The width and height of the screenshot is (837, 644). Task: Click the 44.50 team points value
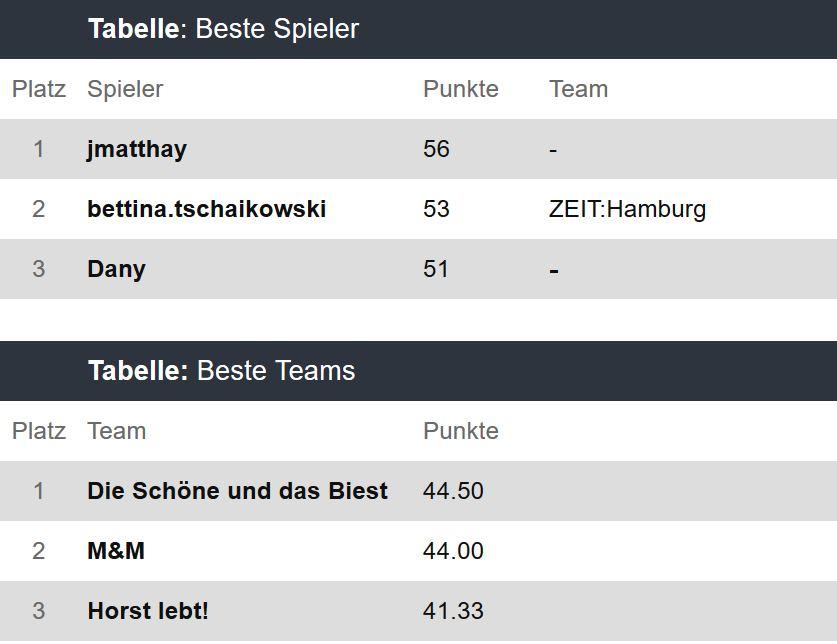[453, 491]
